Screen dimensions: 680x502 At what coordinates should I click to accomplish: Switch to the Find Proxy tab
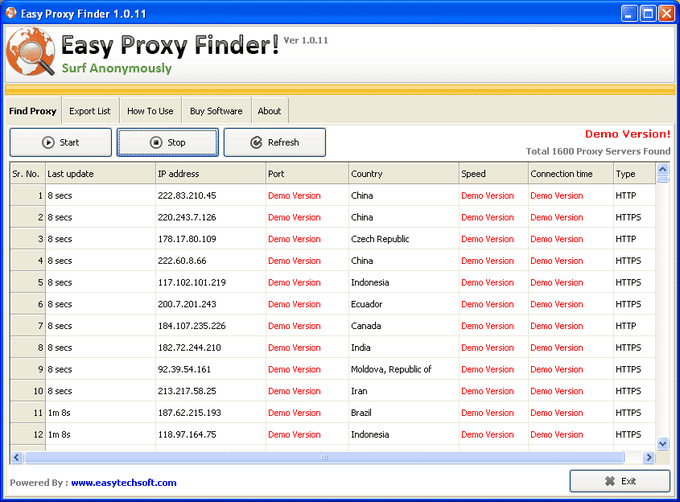[33, 111]
